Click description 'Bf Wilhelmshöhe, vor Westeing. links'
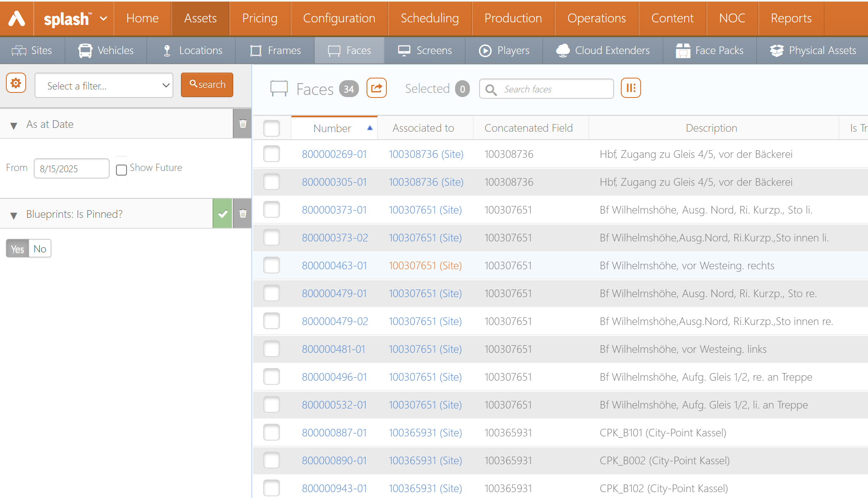Image resolution: width=868 pixels, height=498 pixels. (683, 349)
